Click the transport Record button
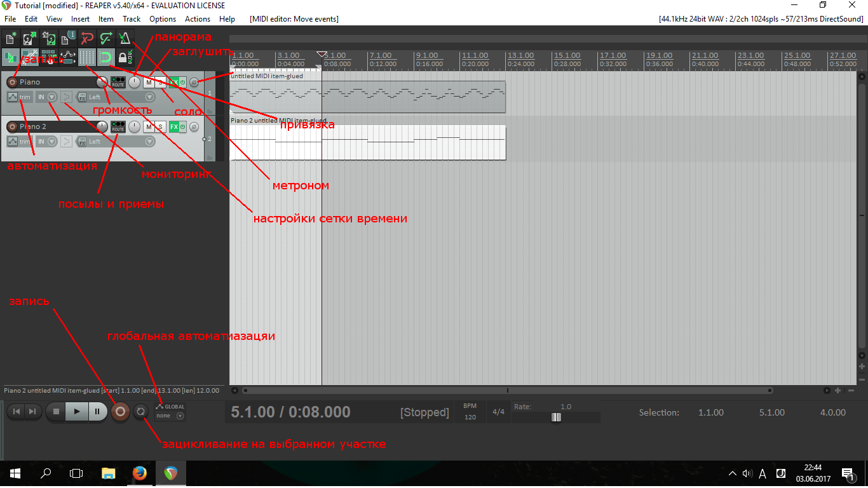The height and width of the screenshot is (488, 868). (x=120, y=412)
